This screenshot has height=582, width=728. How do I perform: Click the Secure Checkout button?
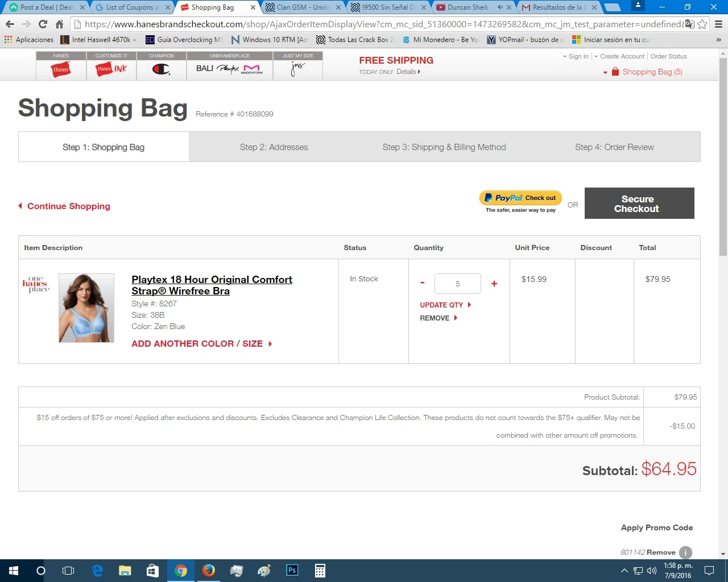coord(639,203)
